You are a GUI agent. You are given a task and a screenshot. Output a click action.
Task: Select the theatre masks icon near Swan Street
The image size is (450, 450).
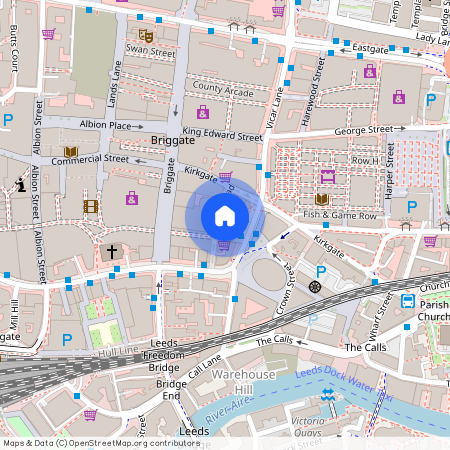pyautogui.click(x=146, y=35)
